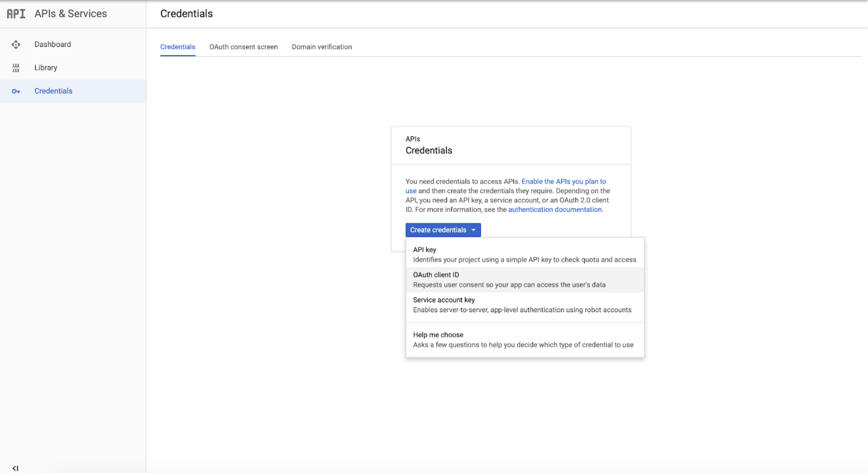Go to Library in the sidebar
868x473 pixels.
click(x=46, y=68)
